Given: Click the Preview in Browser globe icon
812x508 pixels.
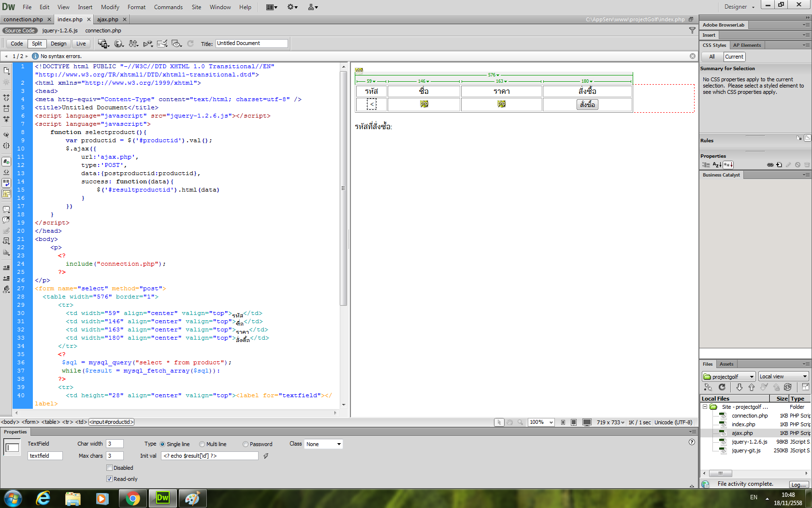Looking at the screenshot, I should click(x=118, y=44).
